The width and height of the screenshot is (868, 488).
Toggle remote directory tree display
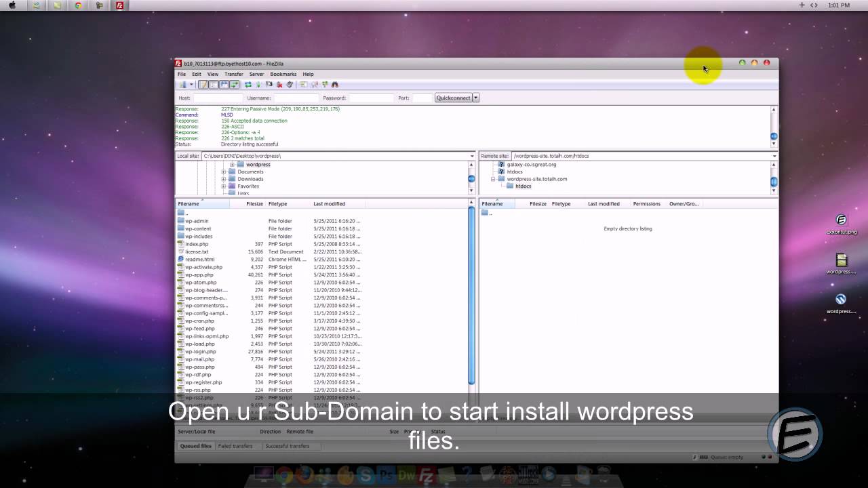point(224,85)
